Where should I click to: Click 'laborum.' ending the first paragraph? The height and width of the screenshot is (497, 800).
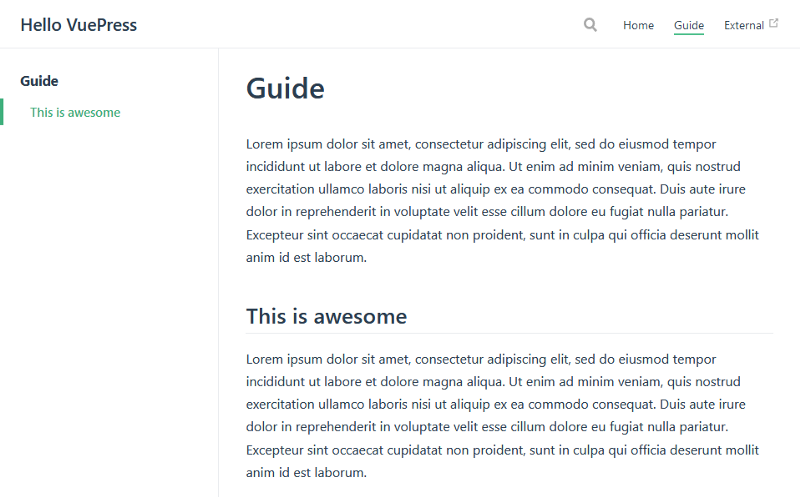[x=339, y=258]
